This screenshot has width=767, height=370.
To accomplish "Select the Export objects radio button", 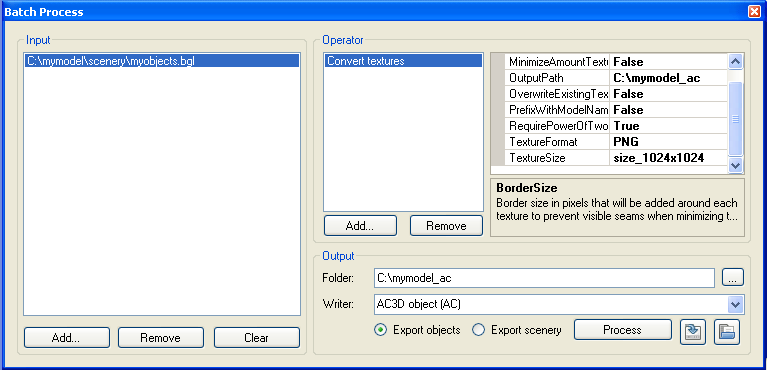I will point(381,330).
